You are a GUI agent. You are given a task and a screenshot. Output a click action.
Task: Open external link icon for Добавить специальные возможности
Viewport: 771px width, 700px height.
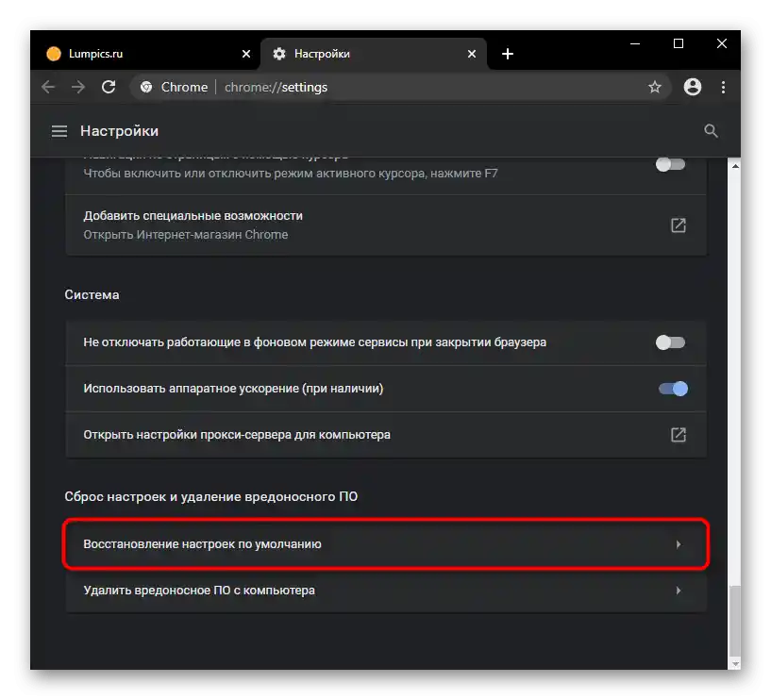pos(679,225)
